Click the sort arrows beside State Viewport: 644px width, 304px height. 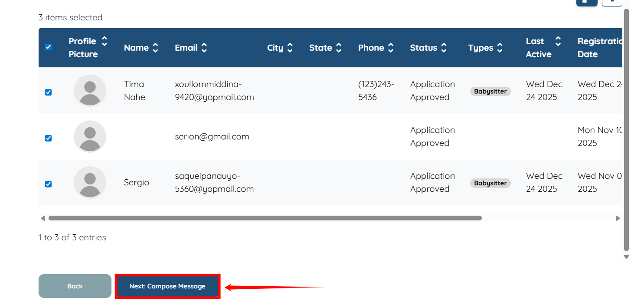coord(339,48)
